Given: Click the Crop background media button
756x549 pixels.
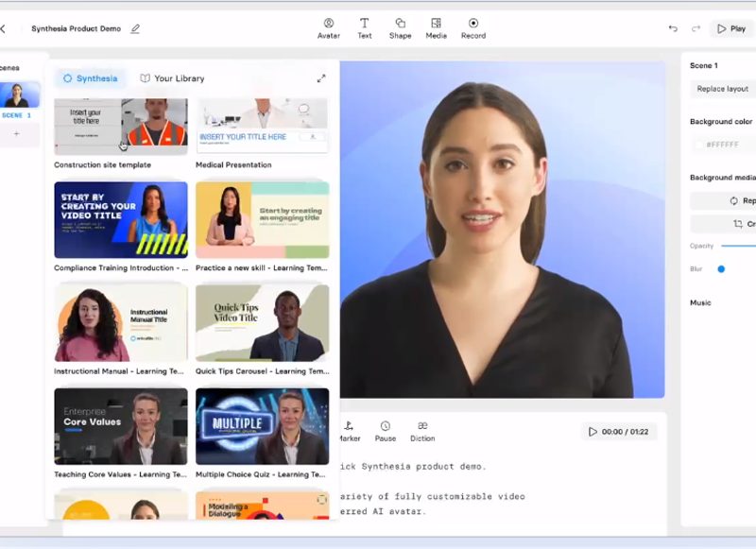Looking at the screenshot, I should (x=723, y=224).
